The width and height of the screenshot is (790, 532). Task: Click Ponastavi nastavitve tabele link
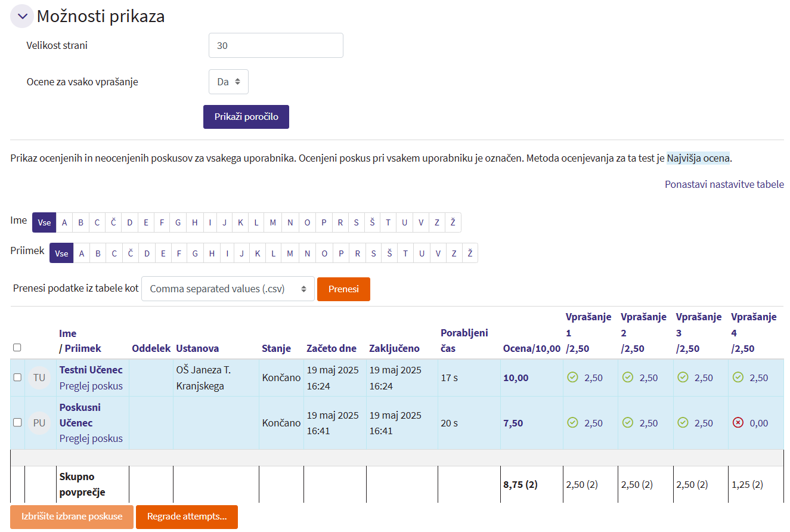[x=724, y=184]
